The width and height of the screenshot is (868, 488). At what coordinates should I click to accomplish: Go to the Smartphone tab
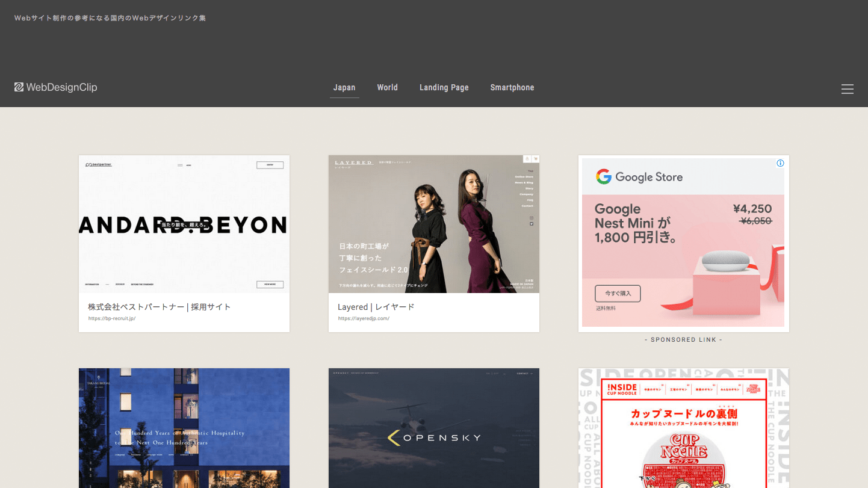[512, 88]
